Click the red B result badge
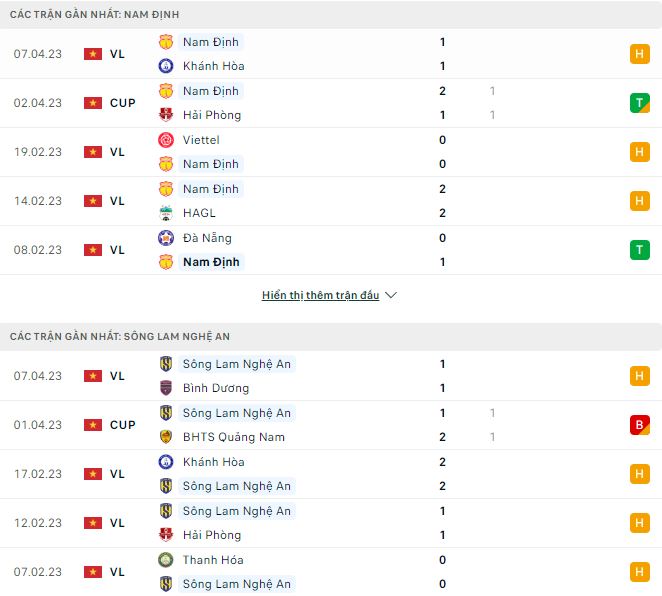The height and width of the screenshot is (596, 662). (x=639, y=425)
